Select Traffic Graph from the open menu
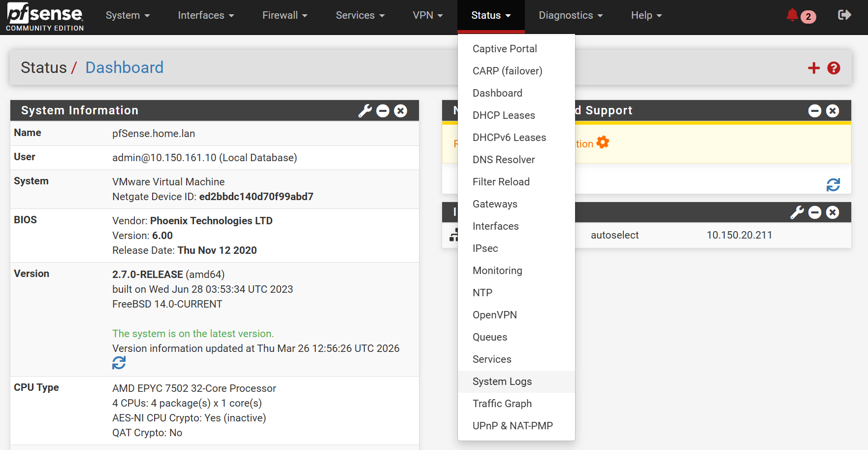The width and height of the screenshot is (868, 450). [502, 403]
